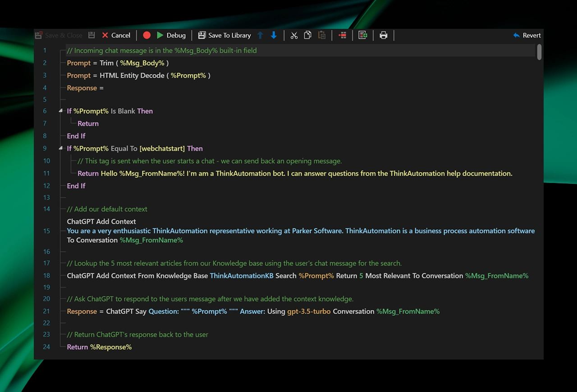Start Debug with the green play button
This screenshot has height=392, width=577.
tap(171, 35)
